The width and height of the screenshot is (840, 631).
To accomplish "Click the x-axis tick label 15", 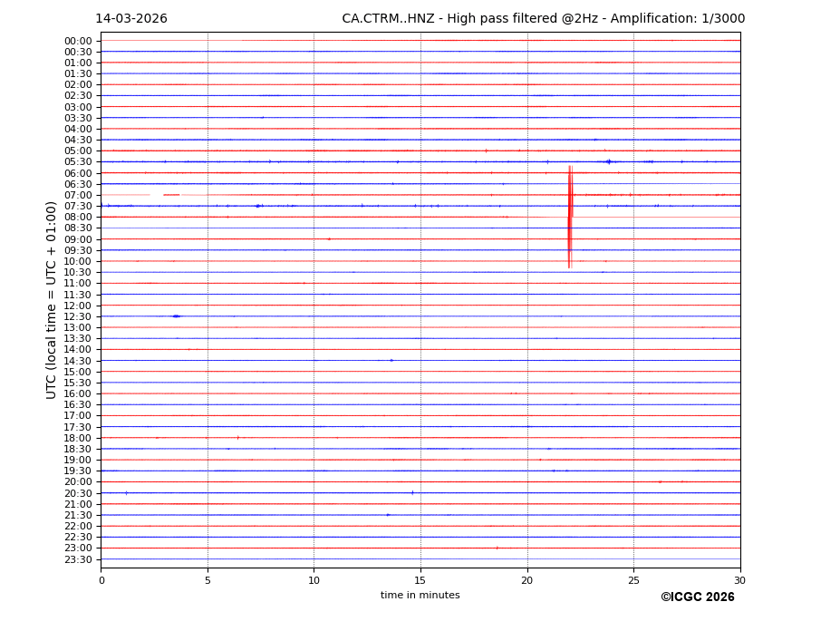I will tap(420, 580).
